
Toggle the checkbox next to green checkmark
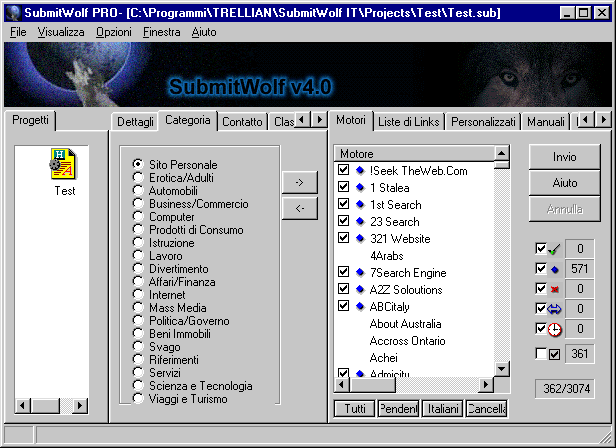pyautogui.click(x=541, y=248)
